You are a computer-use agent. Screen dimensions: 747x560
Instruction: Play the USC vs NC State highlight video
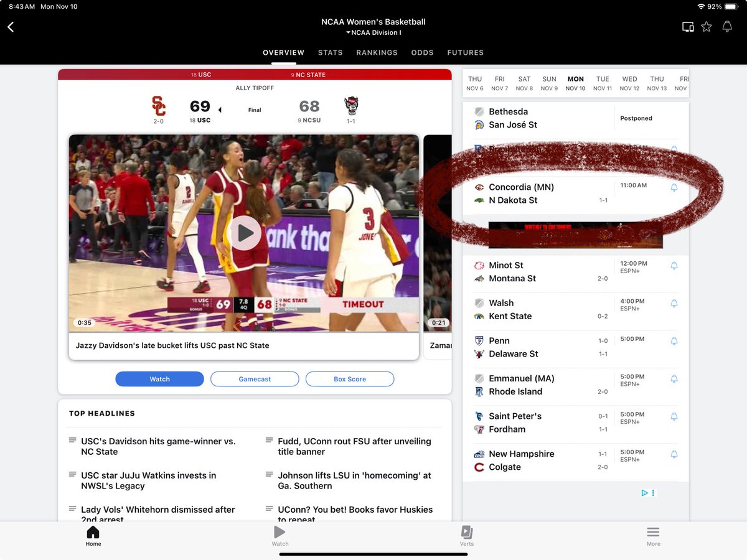244,233
